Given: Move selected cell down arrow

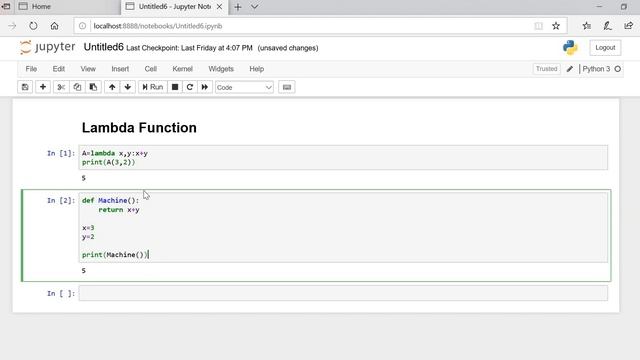Looking at the screenshot, I should (128, 87).
